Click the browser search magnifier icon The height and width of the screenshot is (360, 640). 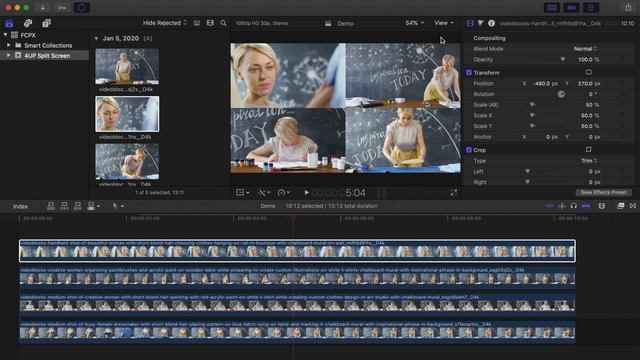click(223, 23)
